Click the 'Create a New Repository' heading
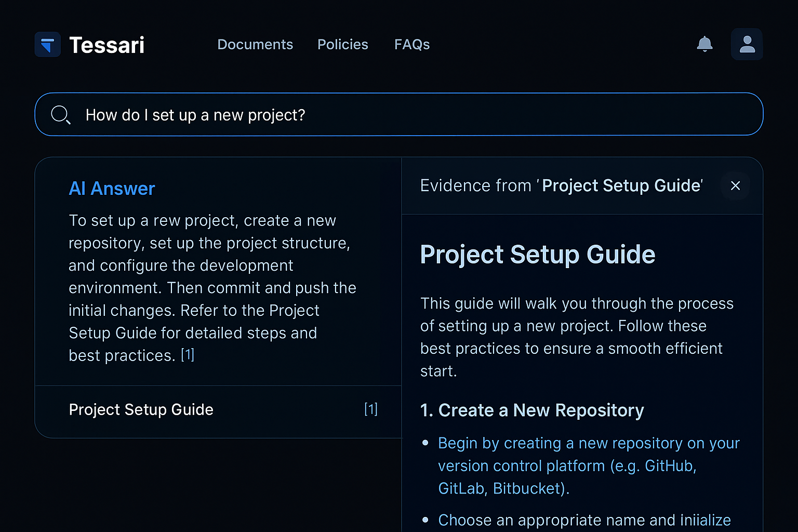This screenshot has width=798, height=532. [x=532, y=410]
